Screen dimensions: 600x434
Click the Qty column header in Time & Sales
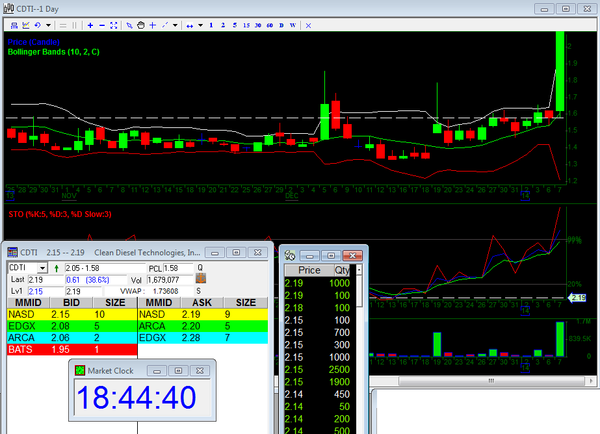coord(342,270)
